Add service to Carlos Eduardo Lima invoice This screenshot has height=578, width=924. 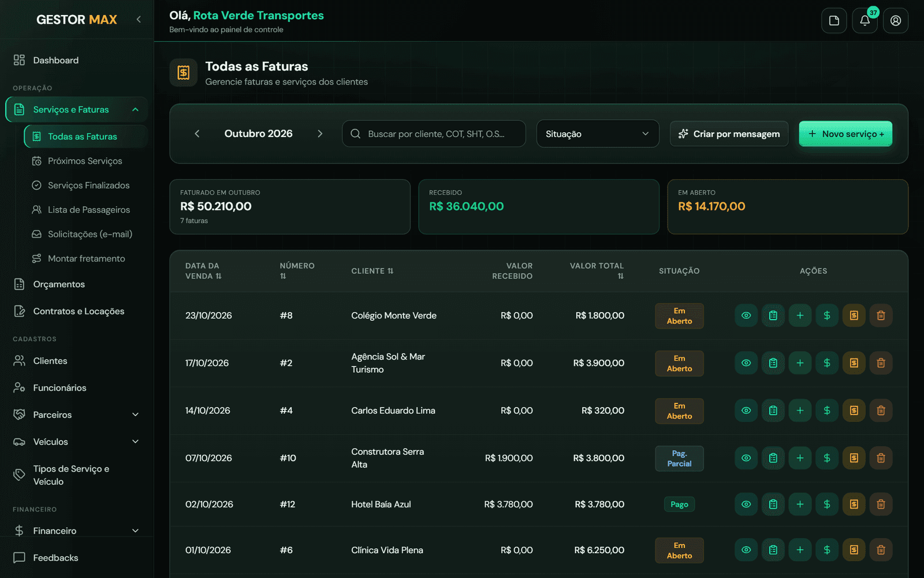coord(800,410)
